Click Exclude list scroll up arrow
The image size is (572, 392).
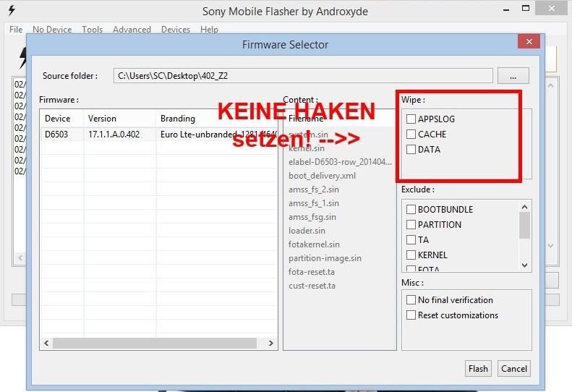(x=524, y=207)
